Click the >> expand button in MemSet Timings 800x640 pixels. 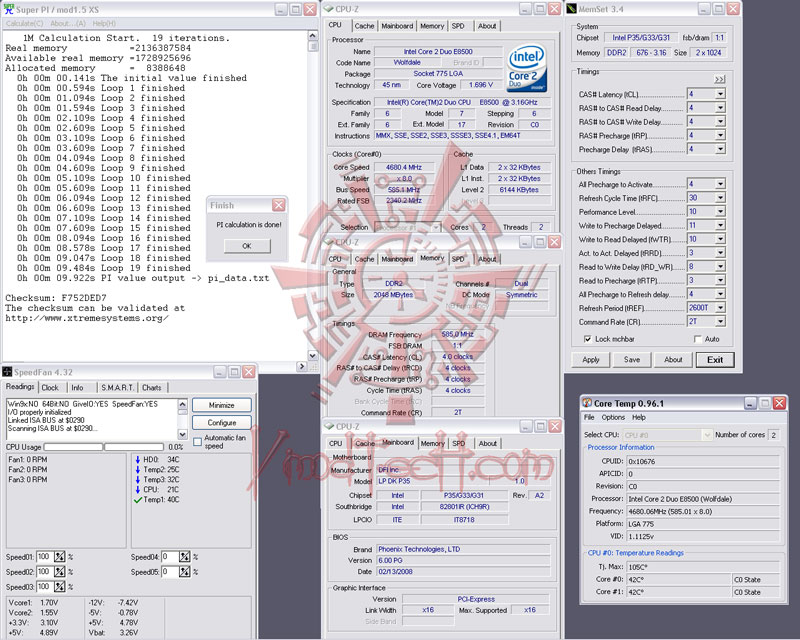[719, 79]
